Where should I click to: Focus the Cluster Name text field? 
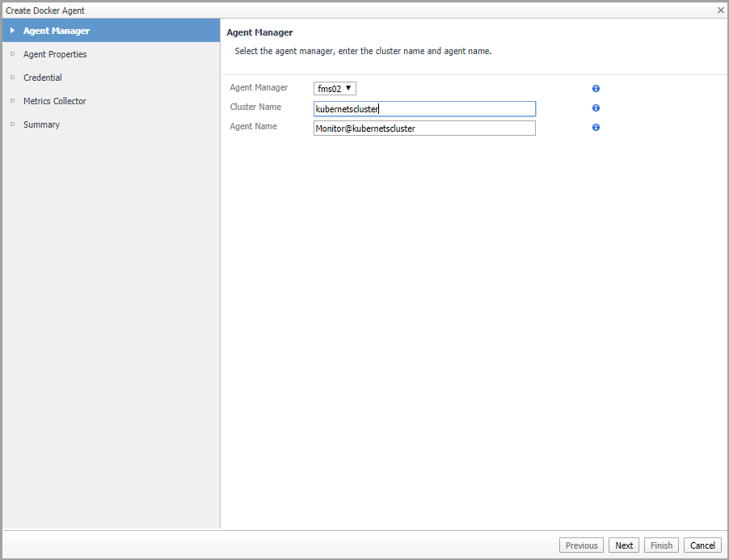click(x=424, y=109)
